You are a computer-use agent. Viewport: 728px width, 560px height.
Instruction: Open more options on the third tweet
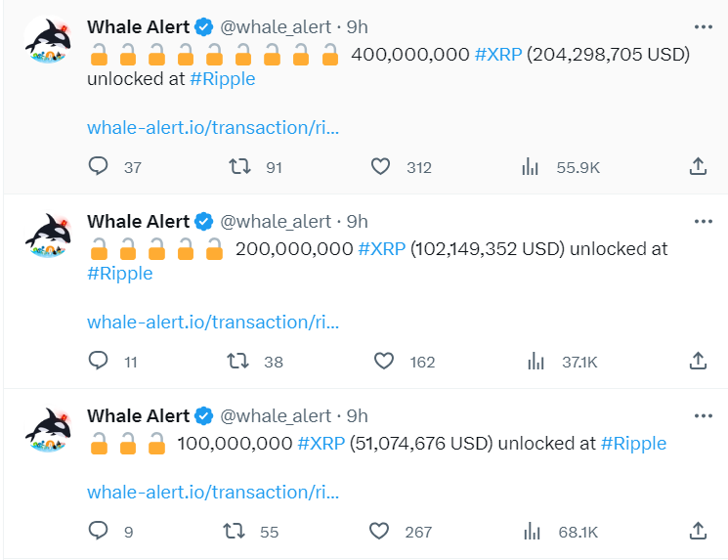(x=704, y=416)
